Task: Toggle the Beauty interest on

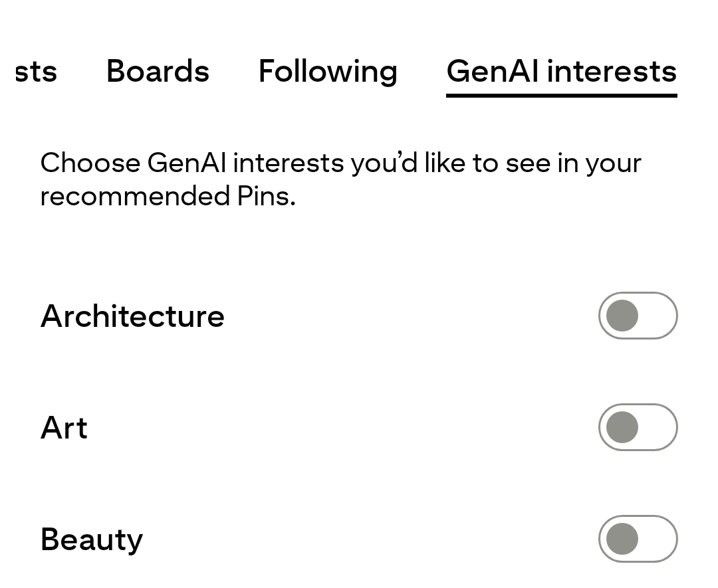Action: point(638,539)
